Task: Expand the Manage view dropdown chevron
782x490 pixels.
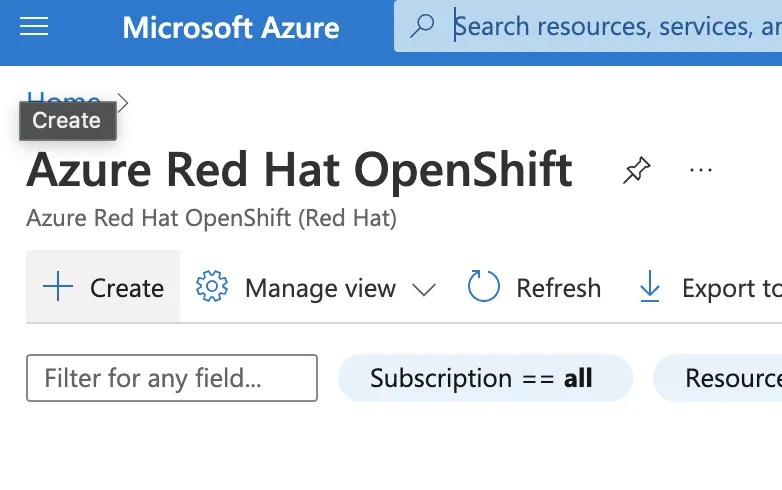Action: coord(424,289)
